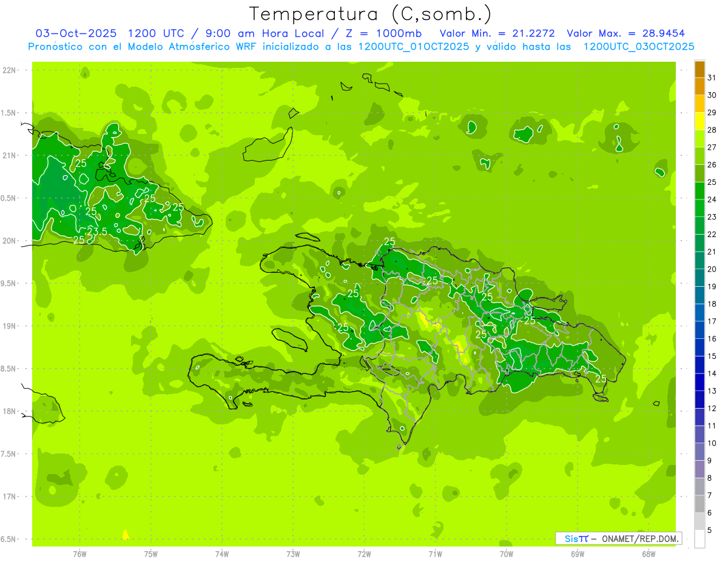This screenshot has width=728, height=562.
Task: Click the lime swatch between 27 and 28
Action: (x=699, y=139)
